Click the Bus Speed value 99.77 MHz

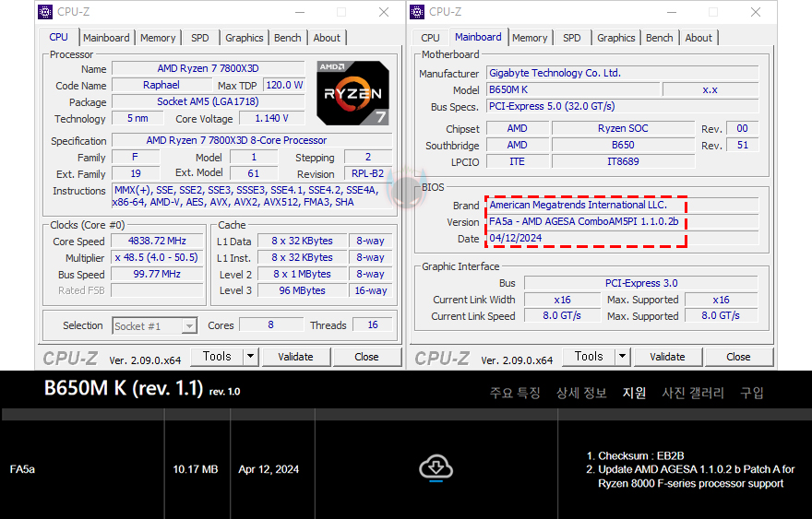(x=158, y=274)
